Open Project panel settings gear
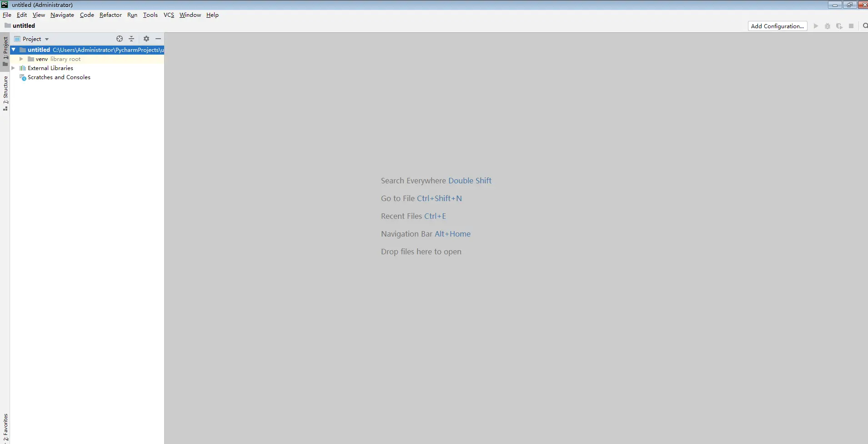868x444 pixels. [x=146, y=39]
